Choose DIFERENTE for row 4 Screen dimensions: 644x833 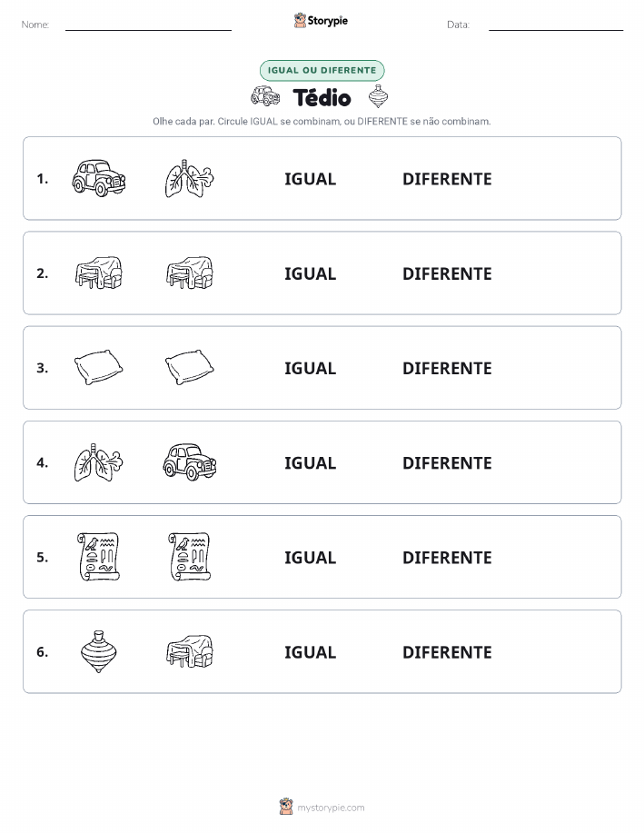tap(447, 462)
